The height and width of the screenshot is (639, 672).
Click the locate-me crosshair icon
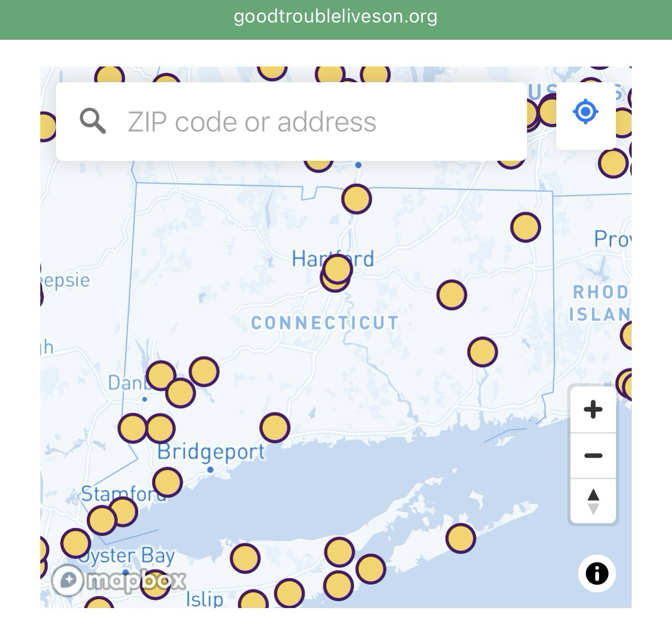coord(586,112)
